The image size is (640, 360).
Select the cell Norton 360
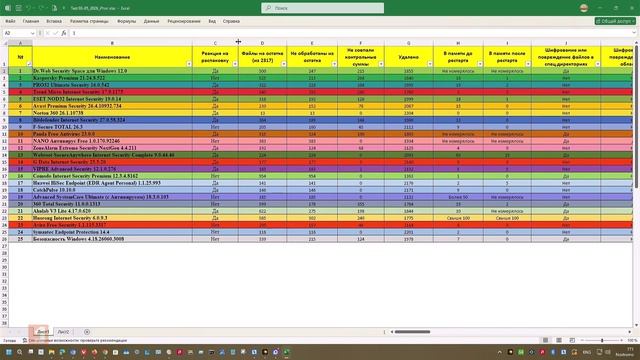click(x=112, y=113)
